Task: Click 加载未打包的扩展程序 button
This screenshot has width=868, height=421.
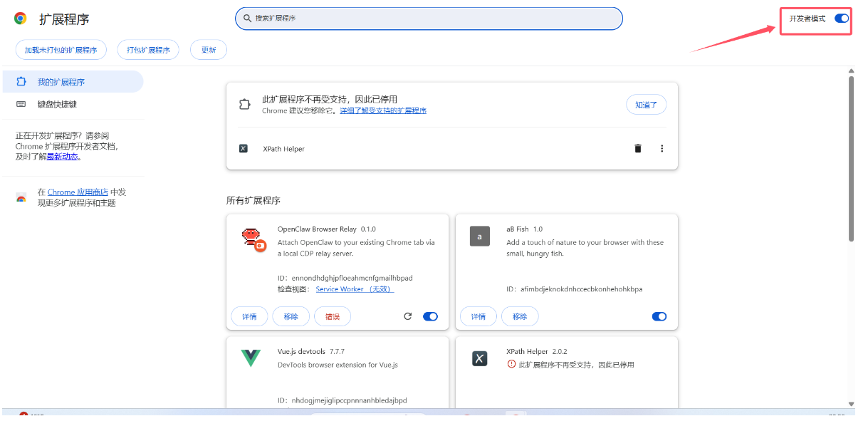Action: point(61,50)
